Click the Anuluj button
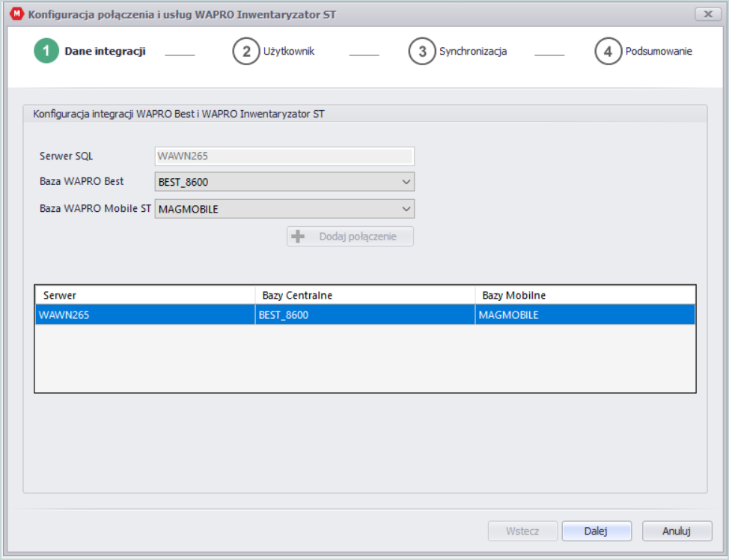The height and width of the screenshot is (560, 729). click(677, 531)
